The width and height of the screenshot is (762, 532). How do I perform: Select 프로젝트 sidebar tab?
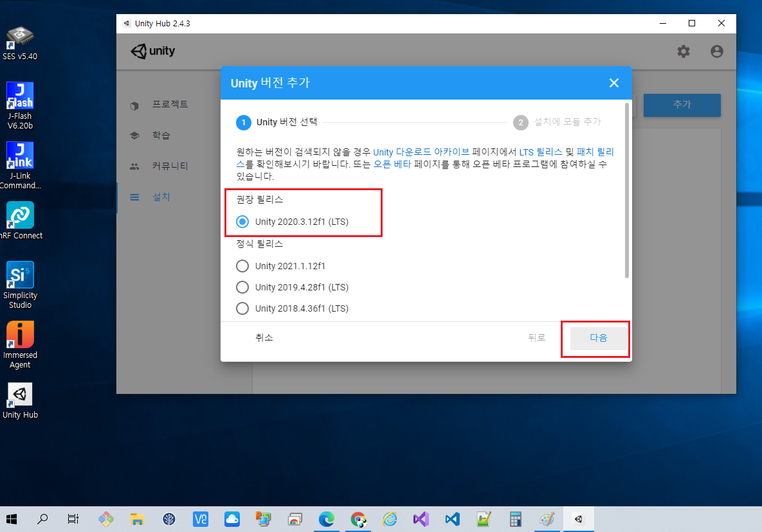[170, 104]
